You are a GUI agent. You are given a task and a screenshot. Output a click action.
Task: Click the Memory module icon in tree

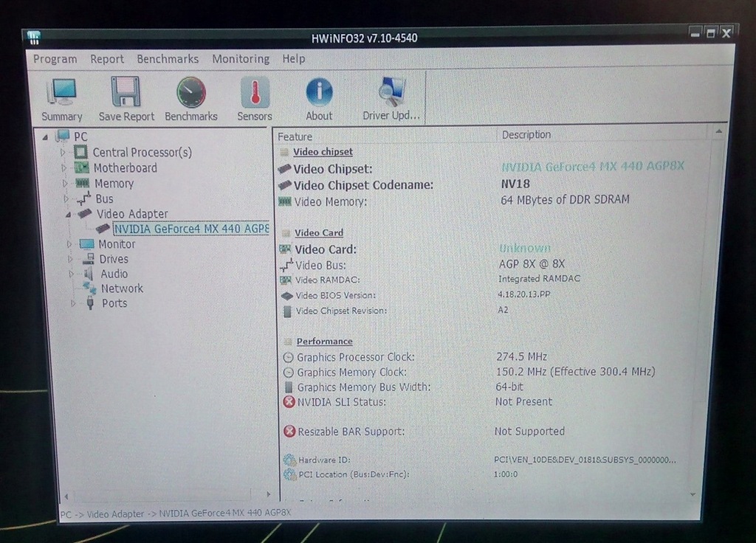click(83, 183)
